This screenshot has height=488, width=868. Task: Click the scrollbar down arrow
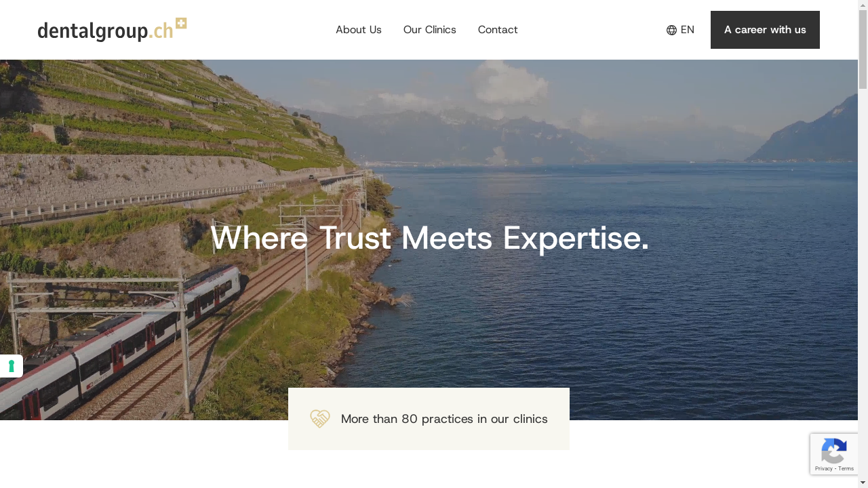(863, 483)
